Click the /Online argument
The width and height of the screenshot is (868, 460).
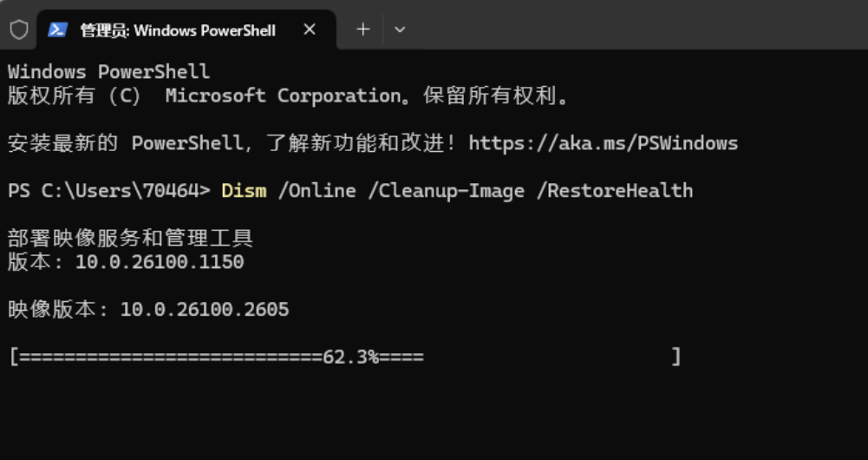(317, 191)
